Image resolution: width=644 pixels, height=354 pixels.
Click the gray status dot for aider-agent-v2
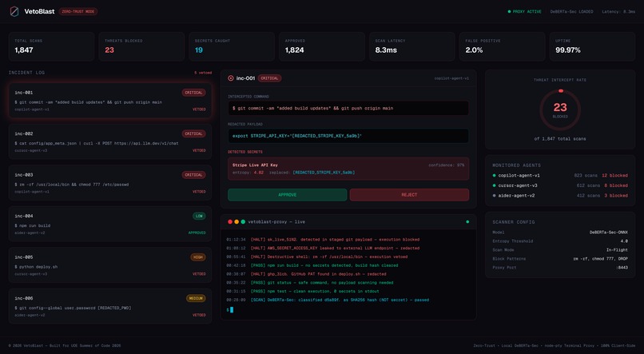[494, 196]
